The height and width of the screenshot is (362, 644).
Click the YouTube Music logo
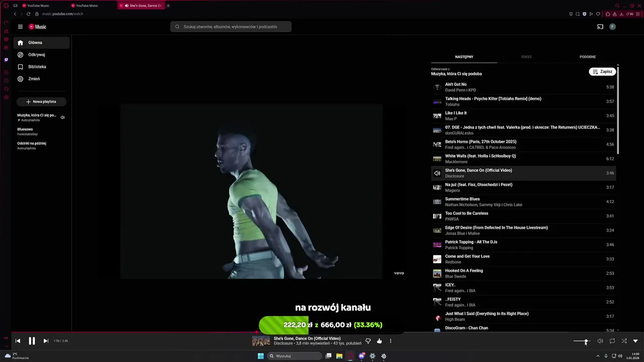tap(37, 27)
